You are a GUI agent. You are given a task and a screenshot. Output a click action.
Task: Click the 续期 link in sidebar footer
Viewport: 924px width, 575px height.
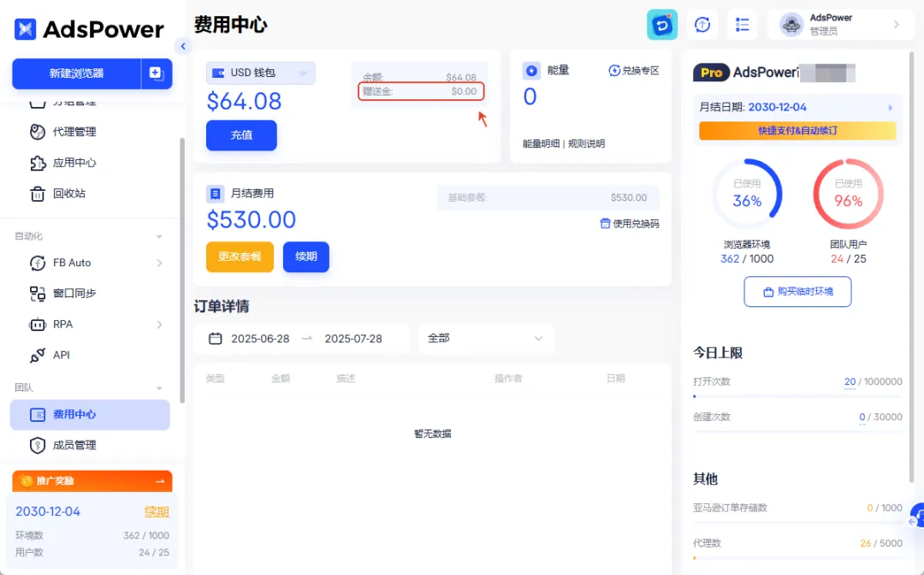point(157,512)
